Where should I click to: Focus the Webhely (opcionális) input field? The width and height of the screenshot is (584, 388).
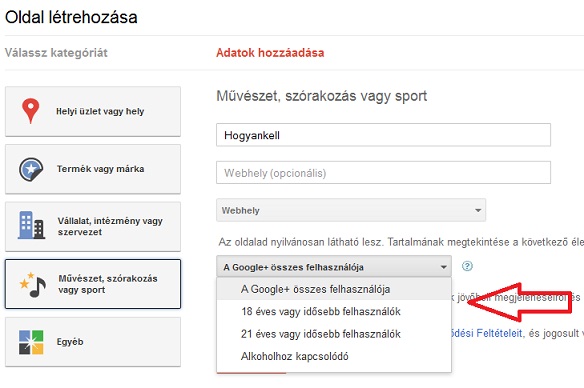383,172
